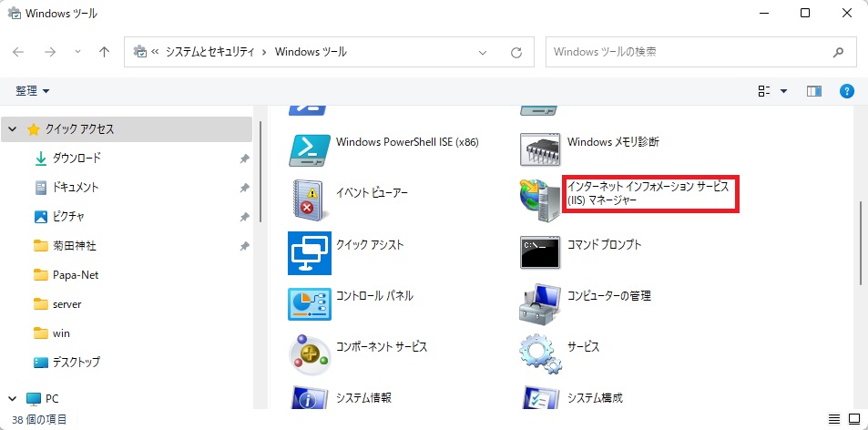Image resolution: width=868 pixels, height=430 pixels.
Task: Show the preview pane icon
Action: click(x=813, y=91)
